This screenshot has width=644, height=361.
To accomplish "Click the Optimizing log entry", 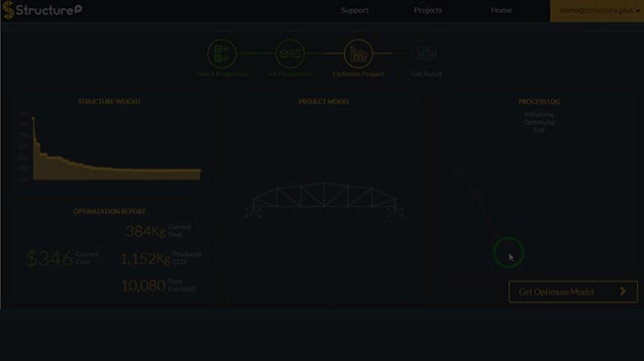I will coord(539,122).
